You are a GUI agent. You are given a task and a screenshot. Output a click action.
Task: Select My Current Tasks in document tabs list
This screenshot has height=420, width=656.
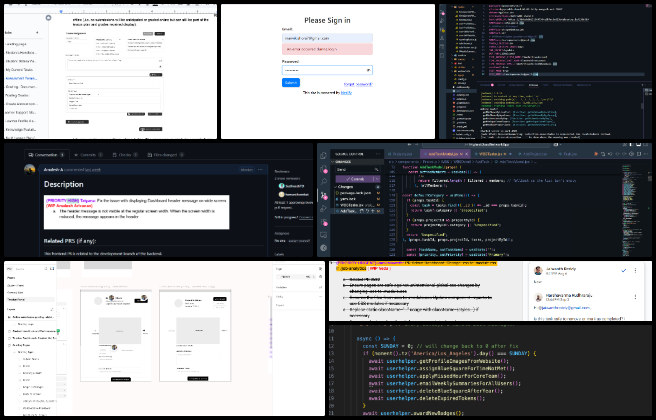[18, 72]
